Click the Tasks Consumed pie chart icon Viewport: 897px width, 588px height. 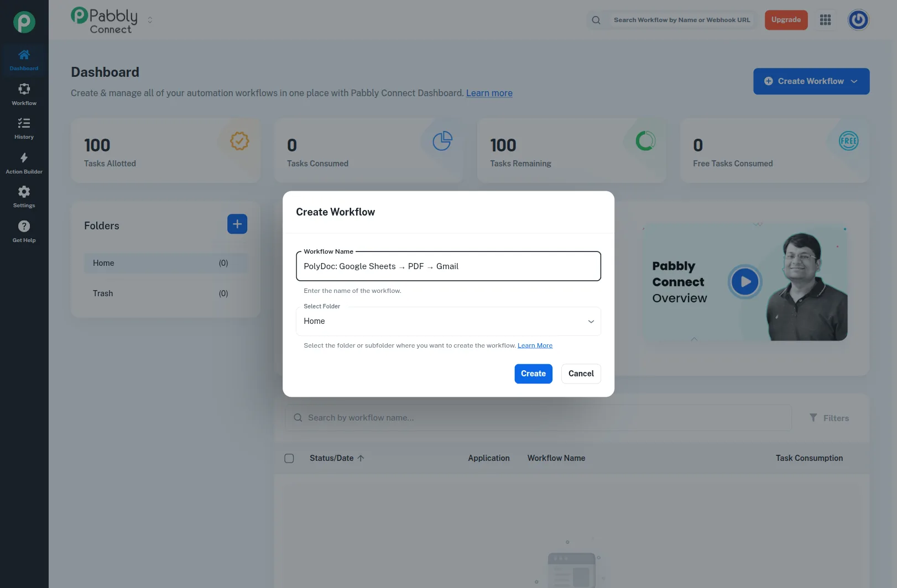[x=442, y=141]
